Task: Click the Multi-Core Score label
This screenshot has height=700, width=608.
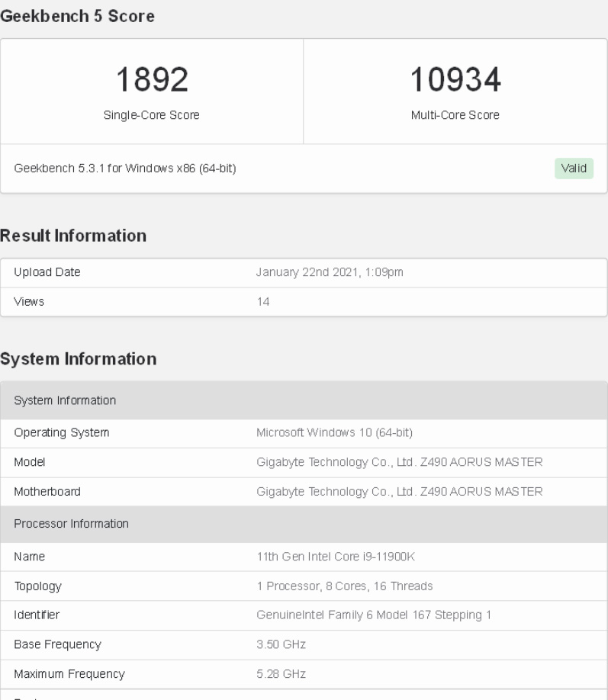Action: point(455,114)
